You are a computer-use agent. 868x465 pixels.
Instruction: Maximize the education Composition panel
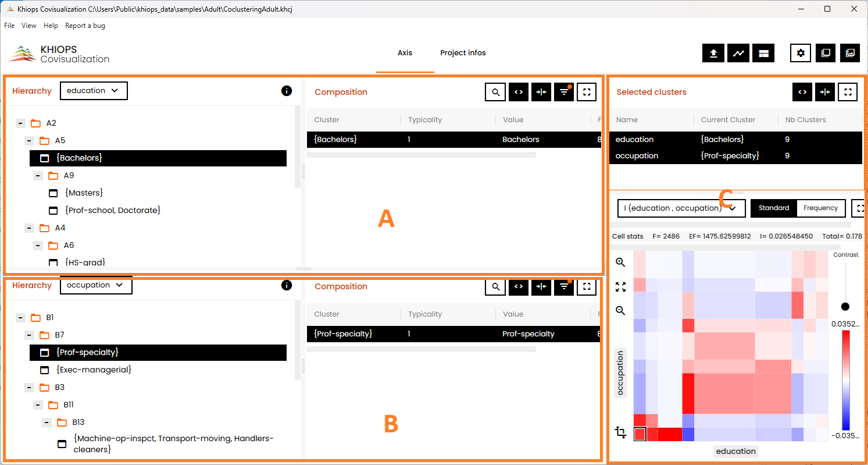click(x=587, y=92)
